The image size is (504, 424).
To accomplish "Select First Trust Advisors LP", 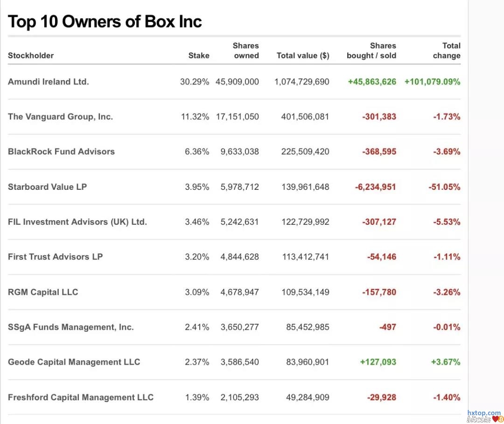I will [55, 257].
